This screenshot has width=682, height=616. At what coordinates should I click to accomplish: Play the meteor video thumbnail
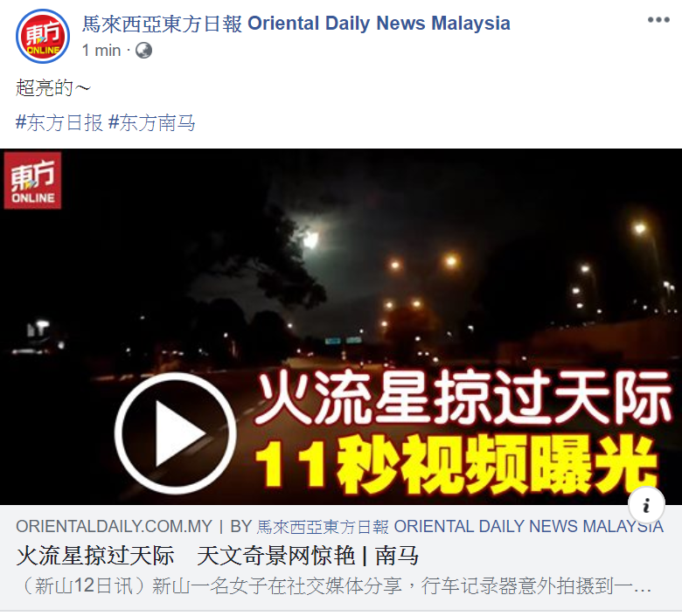point(175,433)
